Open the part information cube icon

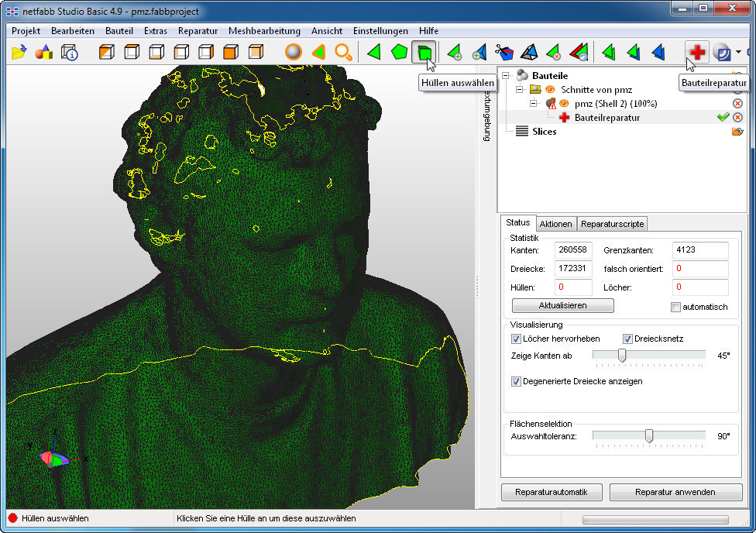[x=70, y=52]
